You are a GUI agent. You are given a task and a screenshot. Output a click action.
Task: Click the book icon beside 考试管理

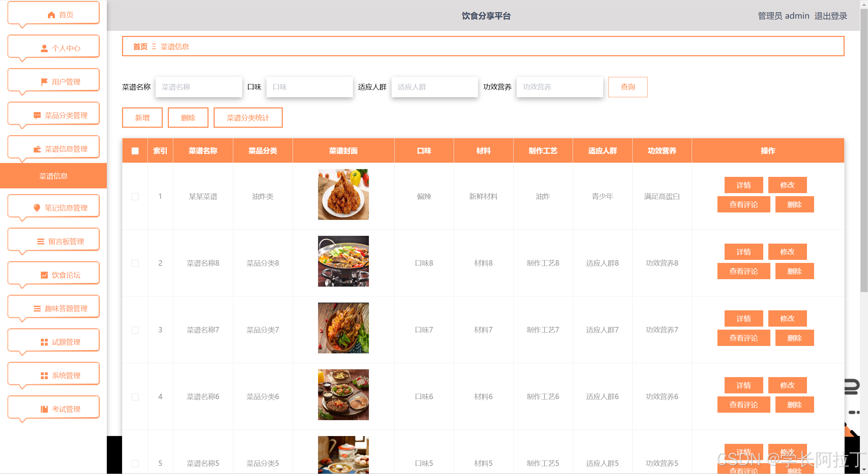pyautogui.click(x=44, y=409)
